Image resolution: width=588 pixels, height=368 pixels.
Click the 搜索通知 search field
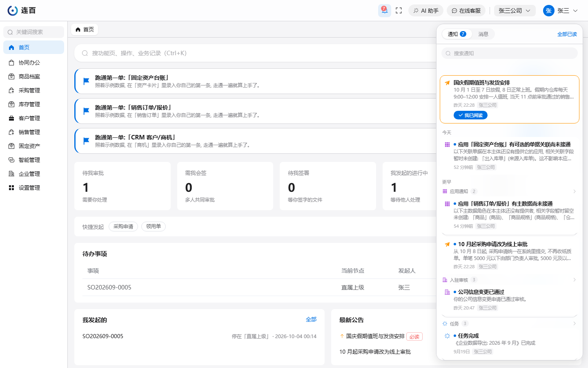[x=510, y=53]
